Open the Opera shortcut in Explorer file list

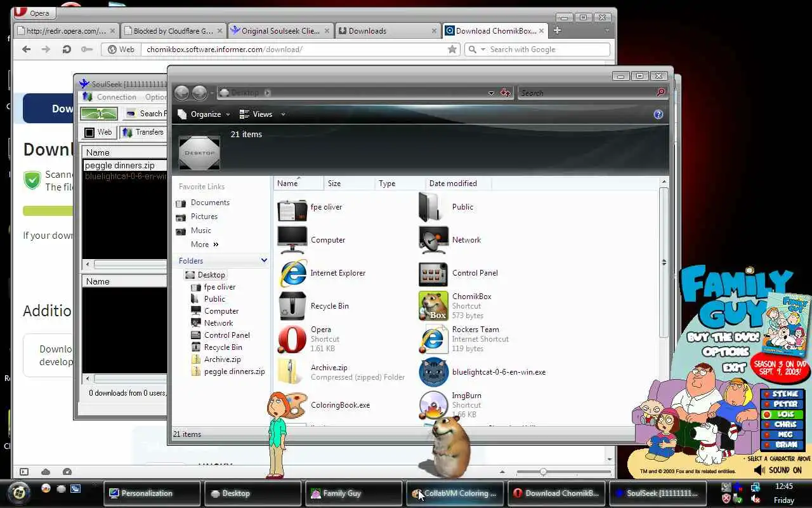(292, 339)
